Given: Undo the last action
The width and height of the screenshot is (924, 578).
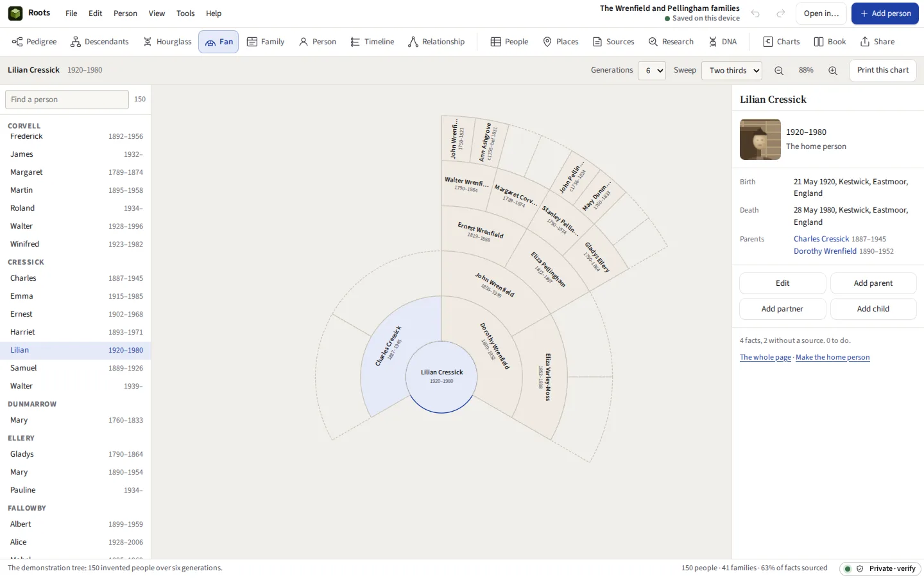Looking at the screenshot, I should click(755, 13).
